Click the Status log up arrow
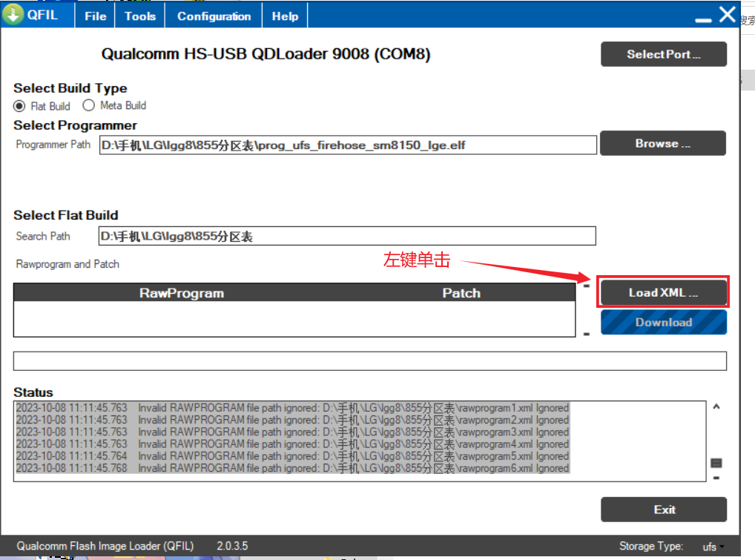755x560 pixels. [x=716, y=407]
